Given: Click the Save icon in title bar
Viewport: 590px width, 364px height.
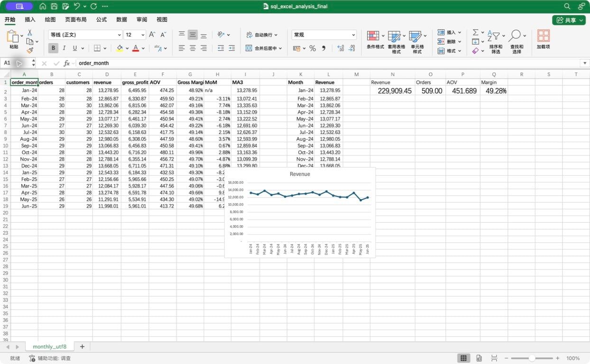Looking at the screenshot, I should point(54,6).
